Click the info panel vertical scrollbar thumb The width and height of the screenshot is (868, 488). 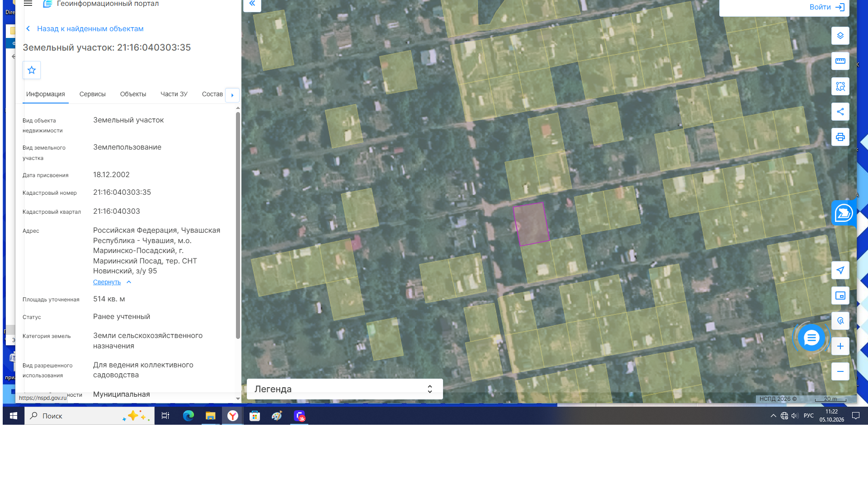tap(238, 225)
